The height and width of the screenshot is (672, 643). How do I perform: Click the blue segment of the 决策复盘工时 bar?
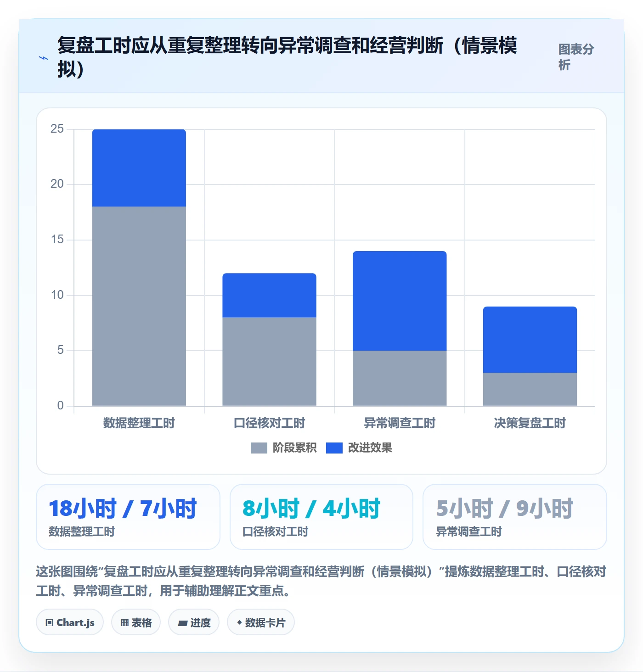pyautogui.click(x=530, y=340)
